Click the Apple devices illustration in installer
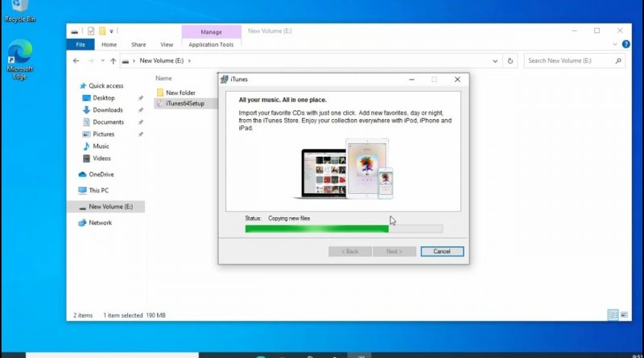The height and width of the screenshot is (358, 644). (345, 169)
